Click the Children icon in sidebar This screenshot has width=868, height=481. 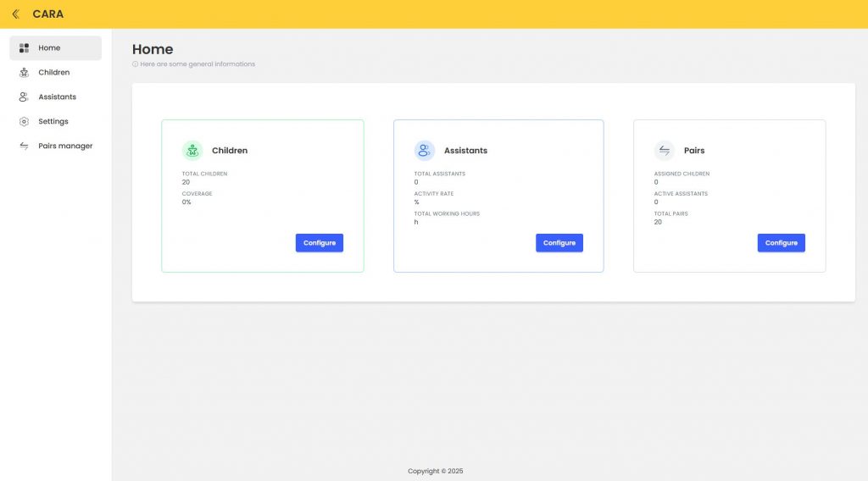click(24, 73)
